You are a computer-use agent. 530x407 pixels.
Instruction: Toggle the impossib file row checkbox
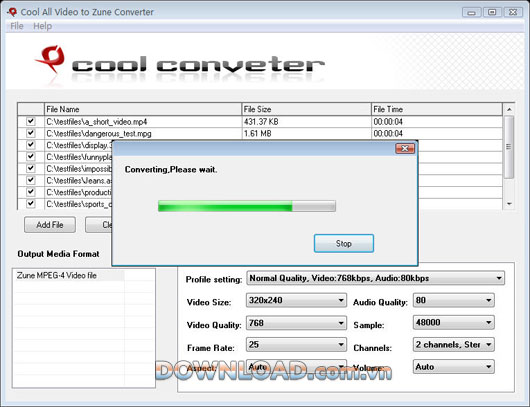point(31,168)
